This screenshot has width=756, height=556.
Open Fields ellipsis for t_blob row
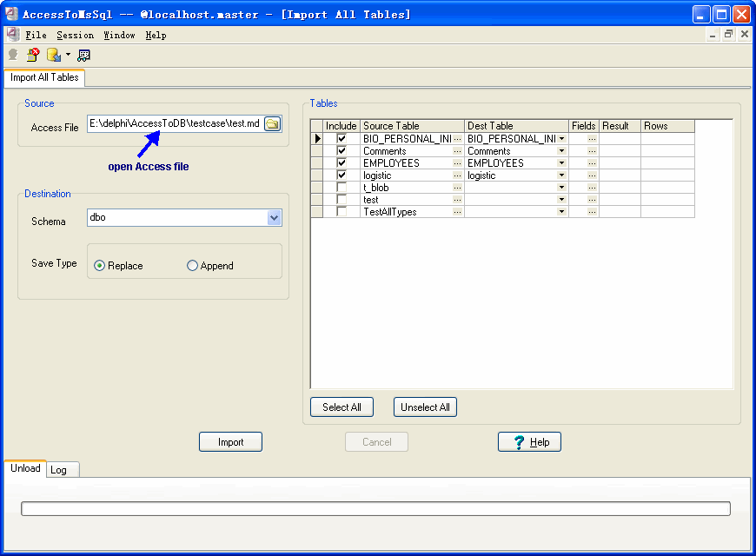pyautogui.click(x=592, y=188)
